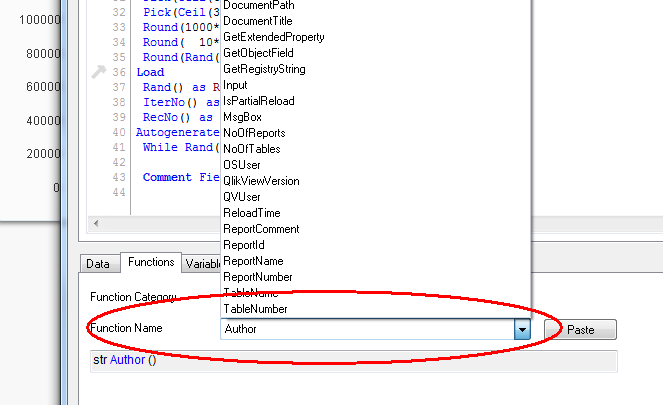Click the Function Name field showing Author
The width and height of the screenshot is (663, 405).
(x=367, y=329)
